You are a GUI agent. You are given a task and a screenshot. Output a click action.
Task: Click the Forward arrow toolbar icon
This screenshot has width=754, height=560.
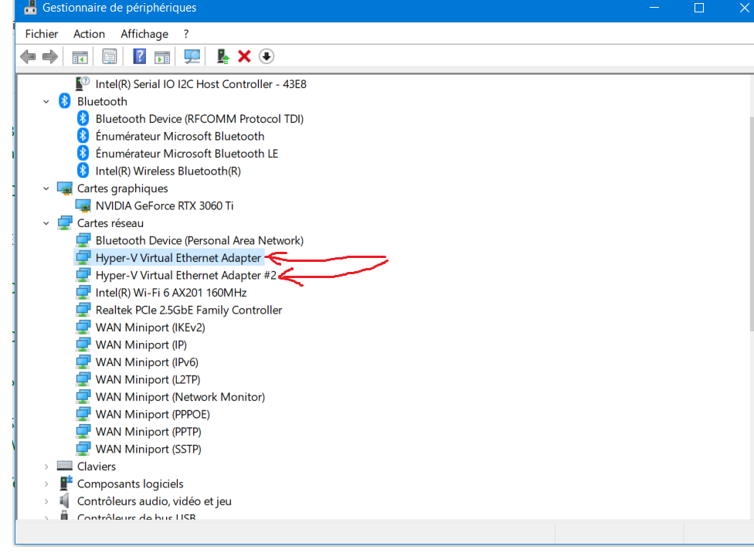coord(50,56)
